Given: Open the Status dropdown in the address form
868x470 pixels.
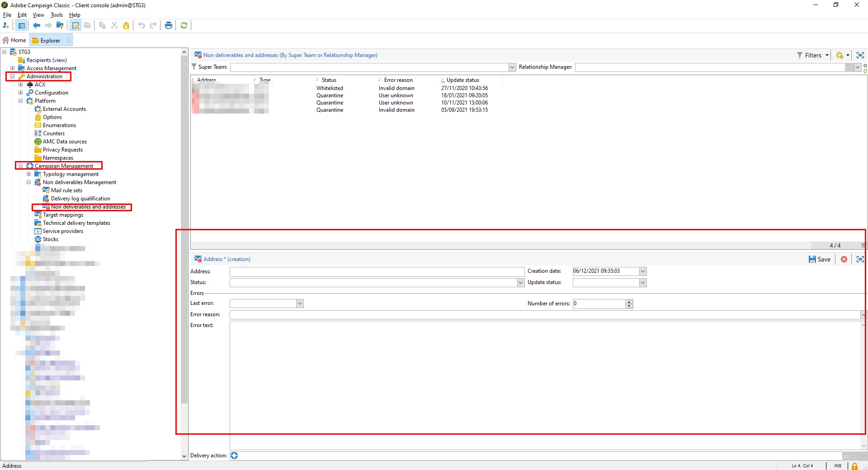Looking at the screenshot, I should coord(521,283).
